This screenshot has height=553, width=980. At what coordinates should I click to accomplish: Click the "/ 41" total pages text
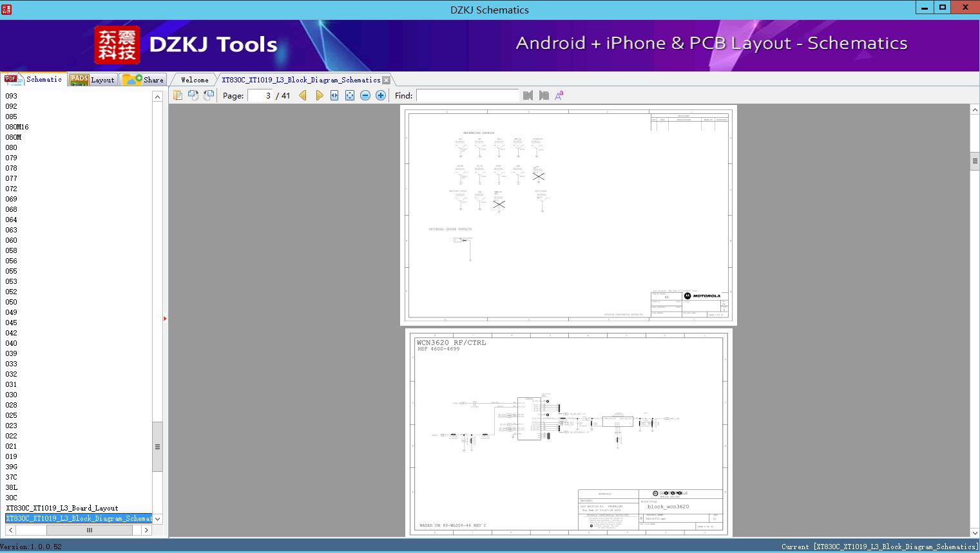(283, 95)
